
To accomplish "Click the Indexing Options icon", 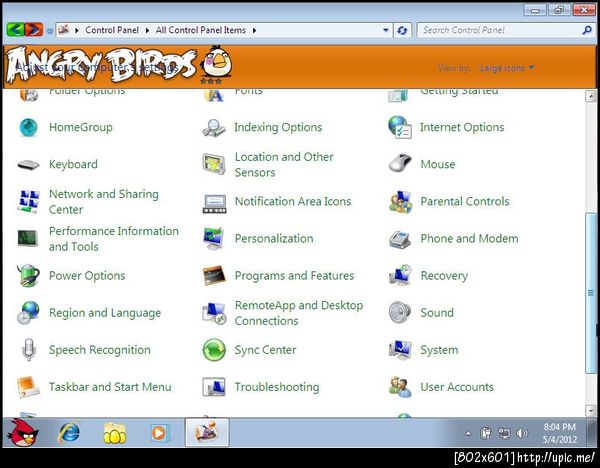I will [214, 127].
